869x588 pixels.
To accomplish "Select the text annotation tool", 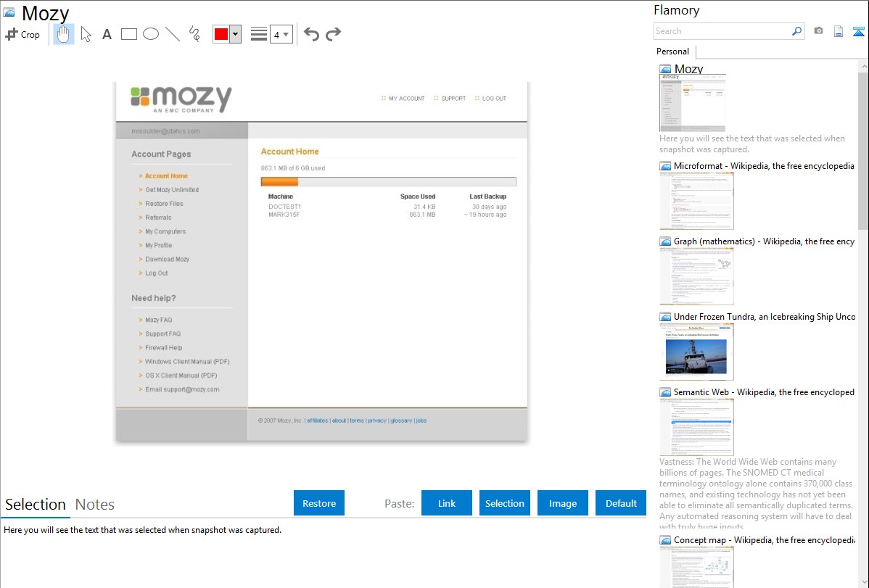I will point(107,34).
